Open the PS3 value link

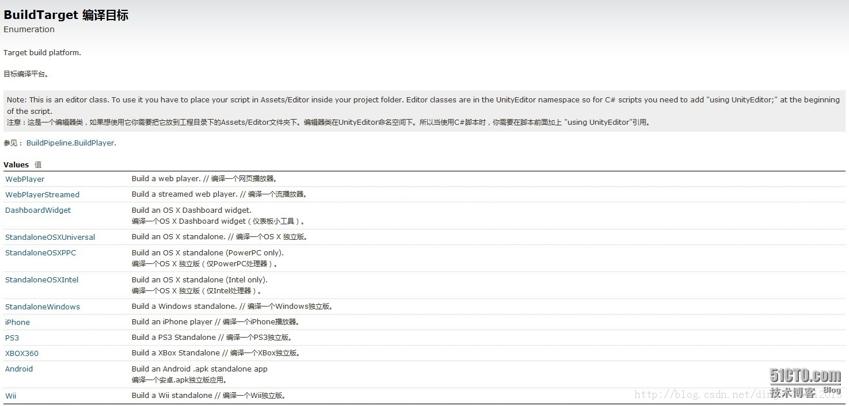coord(12,338)
